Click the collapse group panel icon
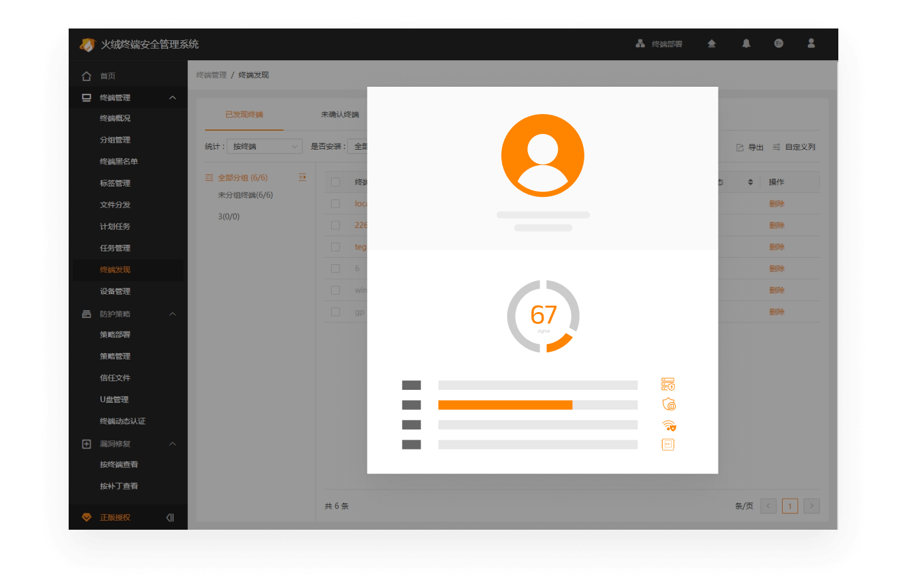 (303, 177)
